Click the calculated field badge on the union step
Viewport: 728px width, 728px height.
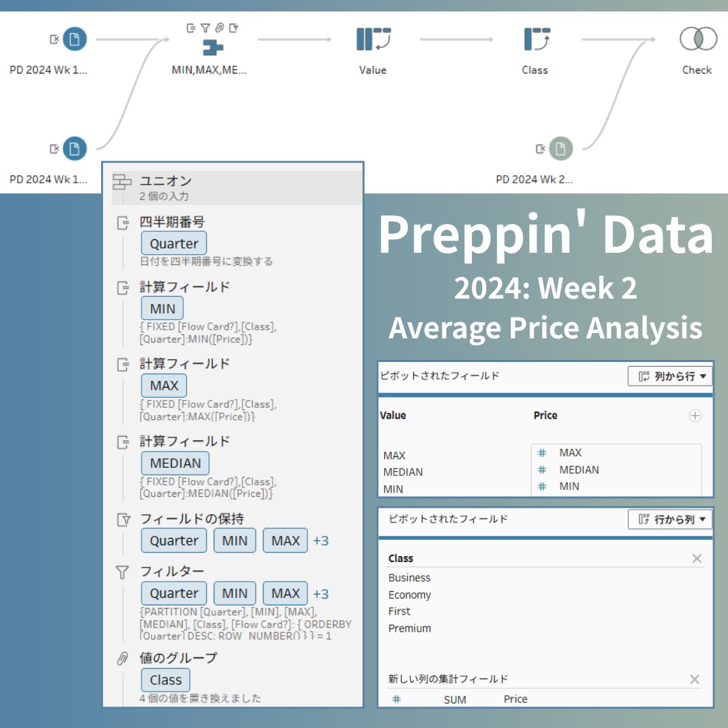coord(192,27)
